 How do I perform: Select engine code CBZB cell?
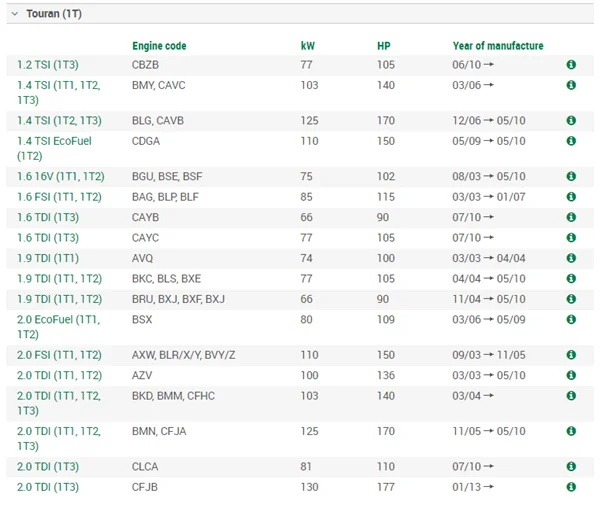(145, 65)
